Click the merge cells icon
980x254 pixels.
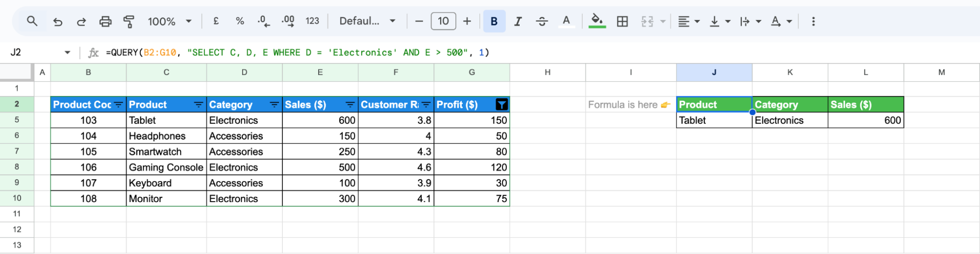(x=647, y=21)
